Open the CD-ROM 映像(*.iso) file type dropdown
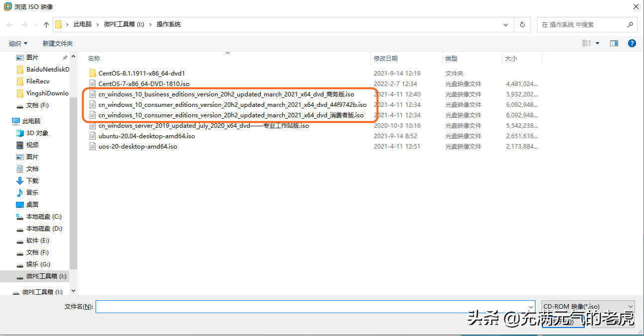The height and width of the screenshot is (336, 644). 588,307
